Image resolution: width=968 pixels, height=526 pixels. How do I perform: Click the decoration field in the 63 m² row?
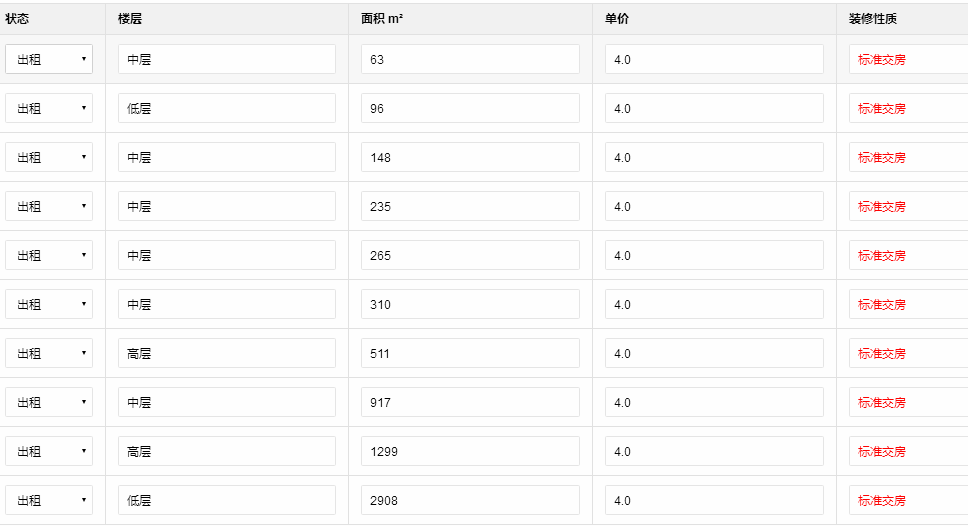908,60
